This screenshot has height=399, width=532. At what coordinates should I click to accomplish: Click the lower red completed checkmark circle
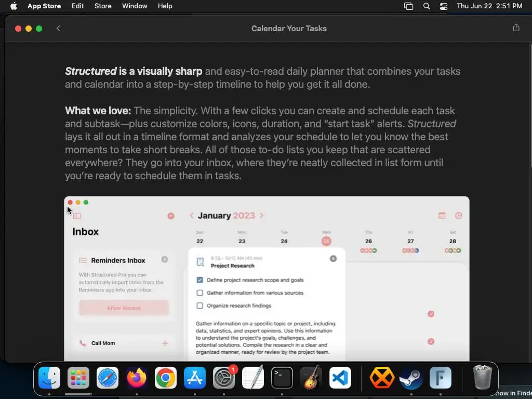(431, 341)
